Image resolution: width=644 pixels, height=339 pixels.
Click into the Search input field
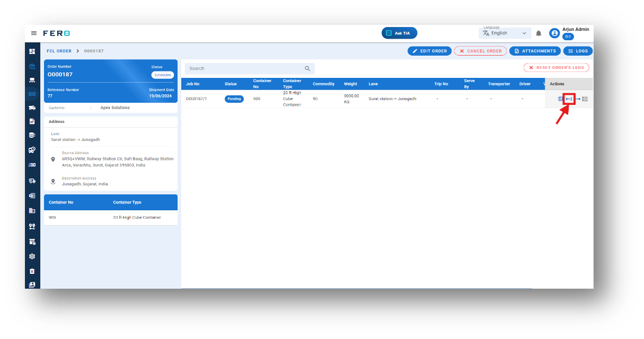tap(250, 68)
